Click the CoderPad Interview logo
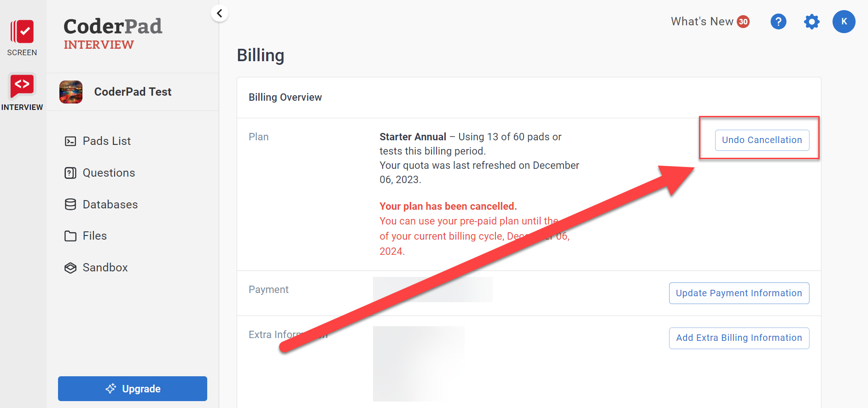This screenshot has width=868, height=408. [x=113, y=33]
